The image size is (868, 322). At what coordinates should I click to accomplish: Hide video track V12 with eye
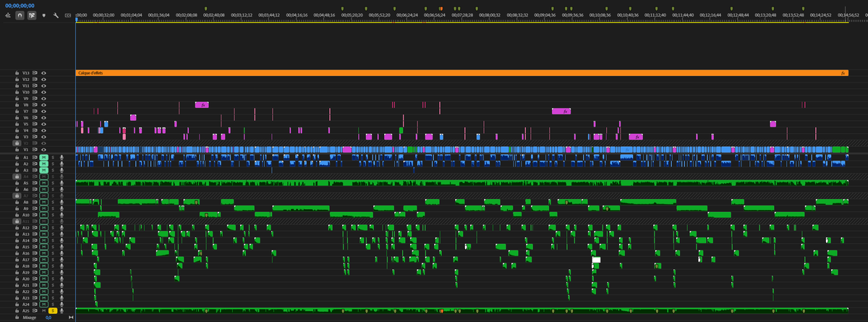pos(43,80)
